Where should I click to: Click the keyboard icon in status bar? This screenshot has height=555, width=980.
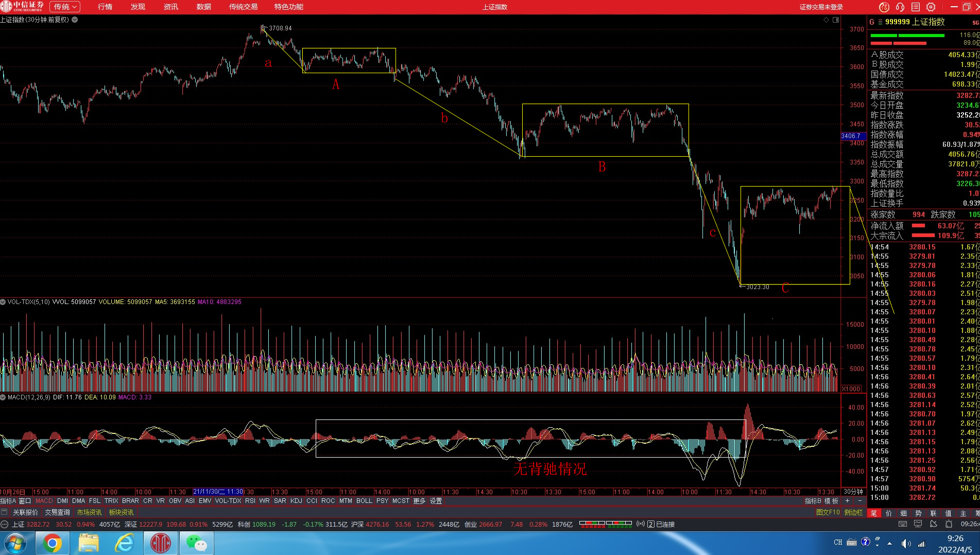(903, 524)
